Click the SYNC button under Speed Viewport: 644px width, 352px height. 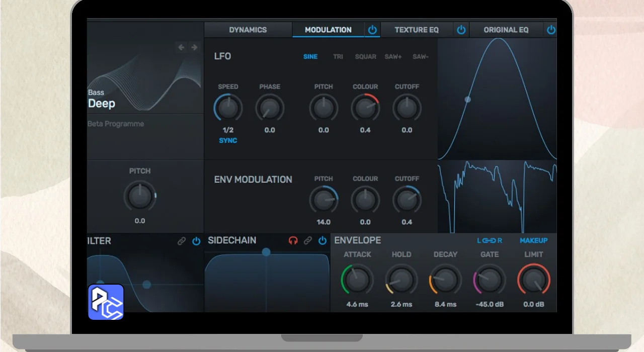point(228,140)
